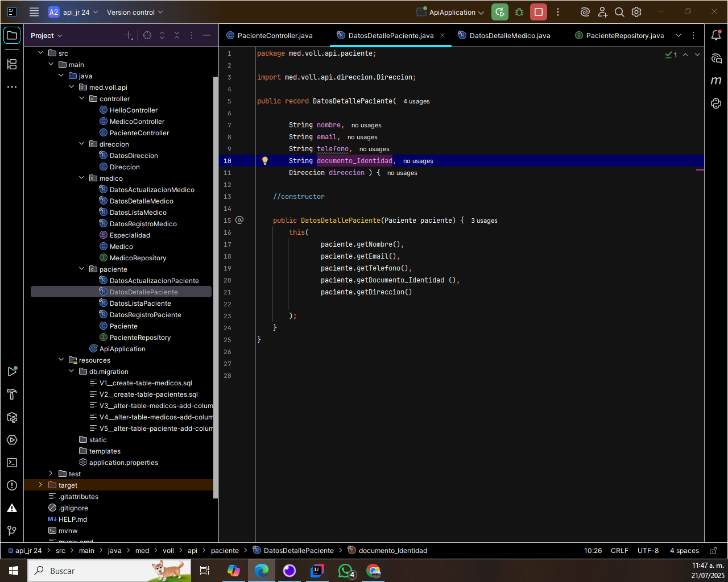
Task: Click the lightbulb quick-fix icon on line 10
Action: click(264, 161)
